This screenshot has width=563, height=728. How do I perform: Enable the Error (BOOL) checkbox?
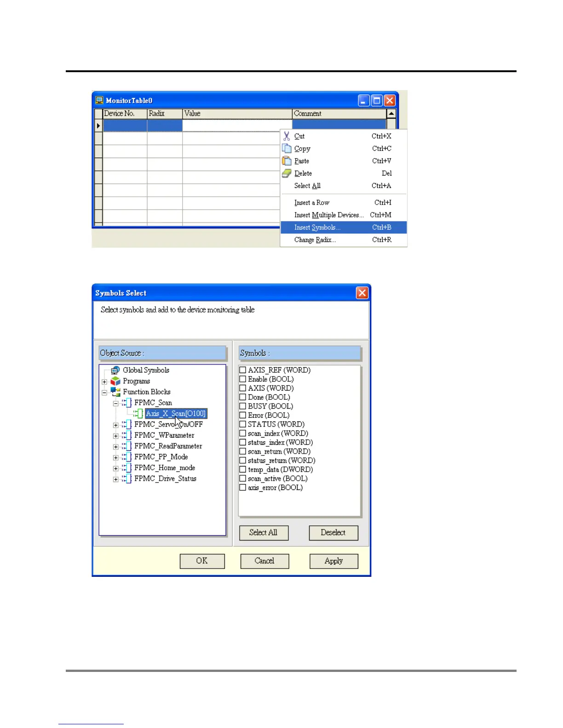tap(243, 415)
